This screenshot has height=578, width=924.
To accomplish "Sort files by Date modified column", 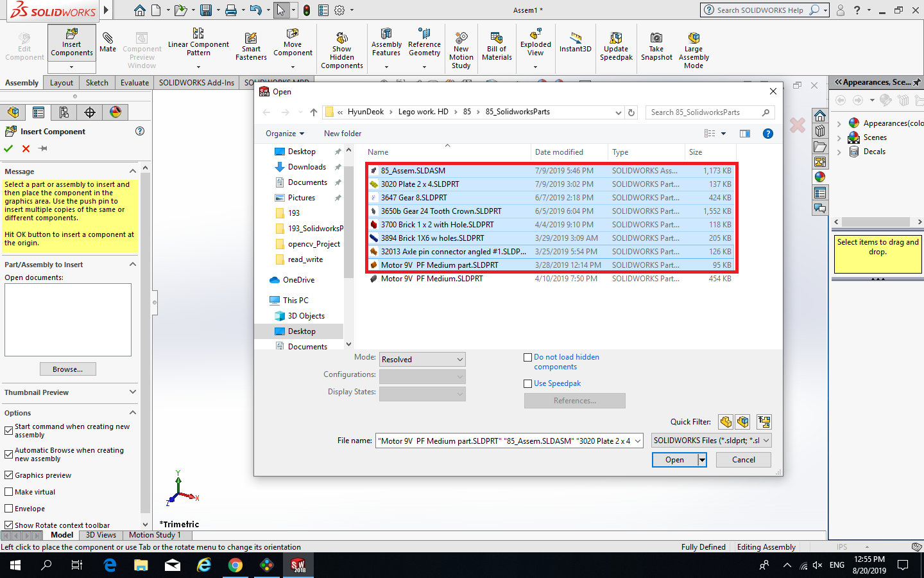I will (569, 152).
